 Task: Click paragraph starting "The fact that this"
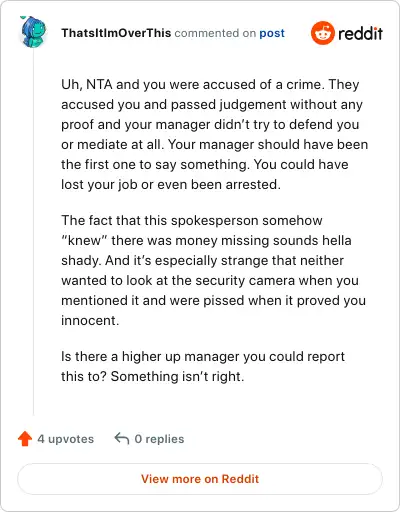point(213,270)
